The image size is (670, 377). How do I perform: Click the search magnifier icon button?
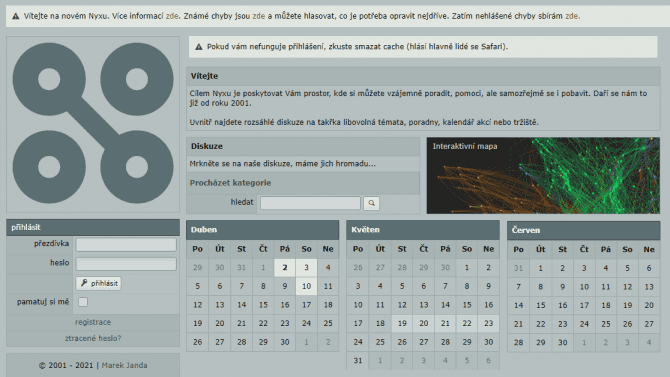[x=371, y=203]
